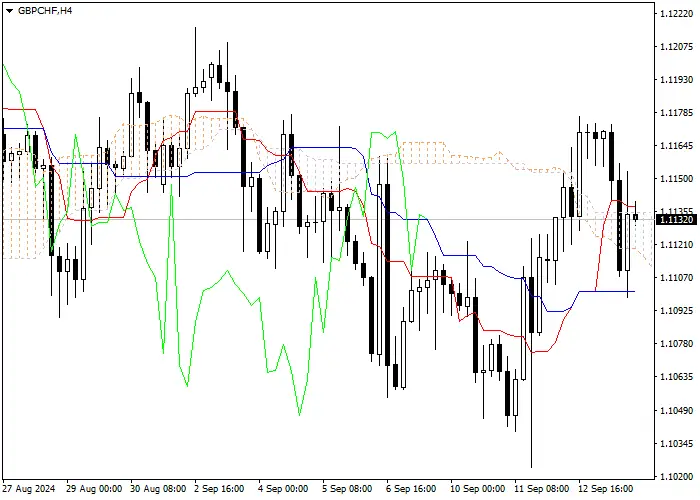
Task: Click the 1.10345 price axis label
Action: point(676,444)
